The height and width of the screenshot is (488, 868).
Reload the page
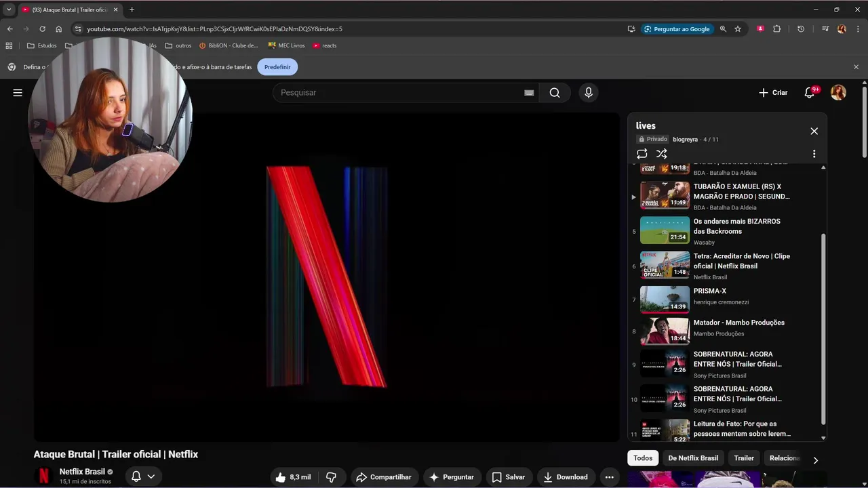pyautogui.click(x=42, y=29)
